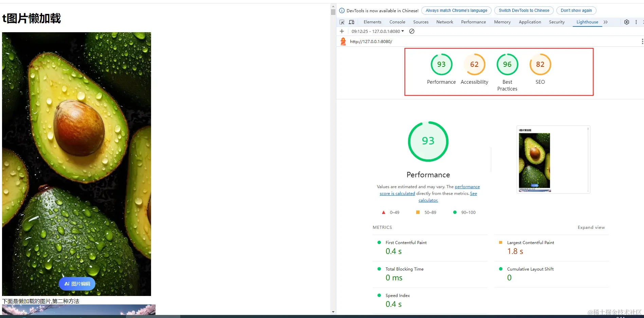Click the Cumulative Layout Shift metric
The image size is (644, 318).
click(x=551, y=274)
